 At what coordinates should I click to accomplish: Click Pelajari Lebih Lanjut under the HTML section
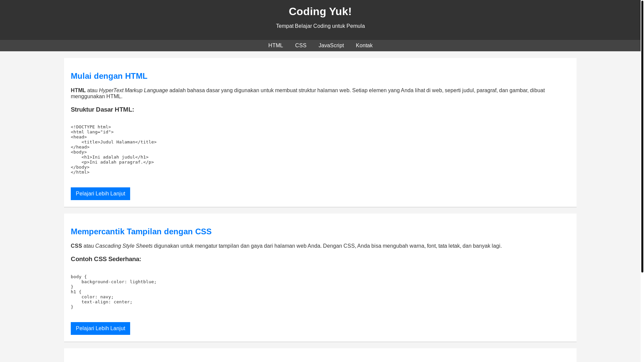click(x=100, y=194)
